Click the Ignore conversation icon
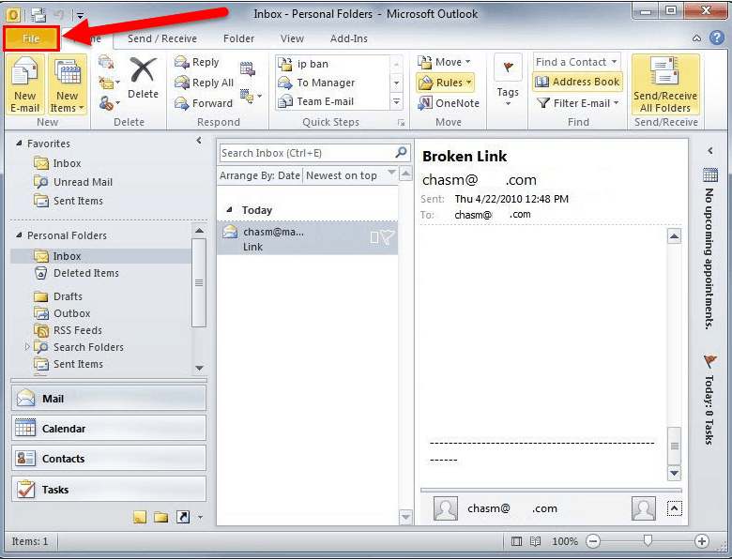 pos(106,62)
